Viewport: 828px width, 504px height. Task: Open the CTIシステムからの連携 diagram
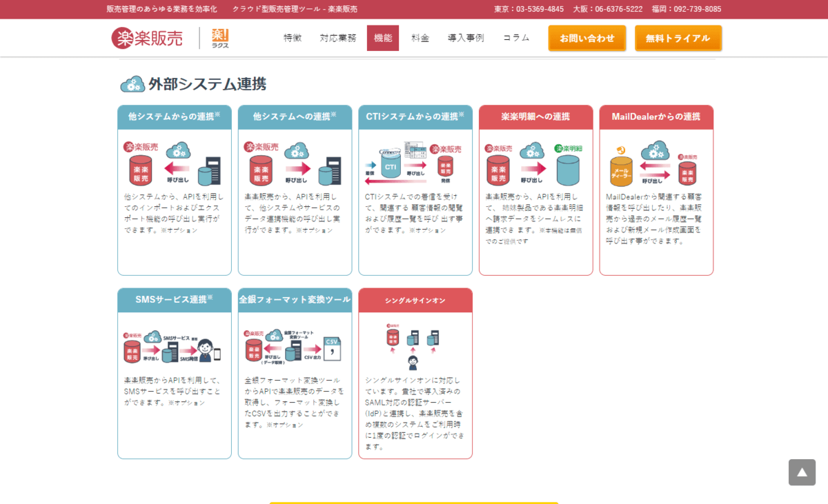415,163
